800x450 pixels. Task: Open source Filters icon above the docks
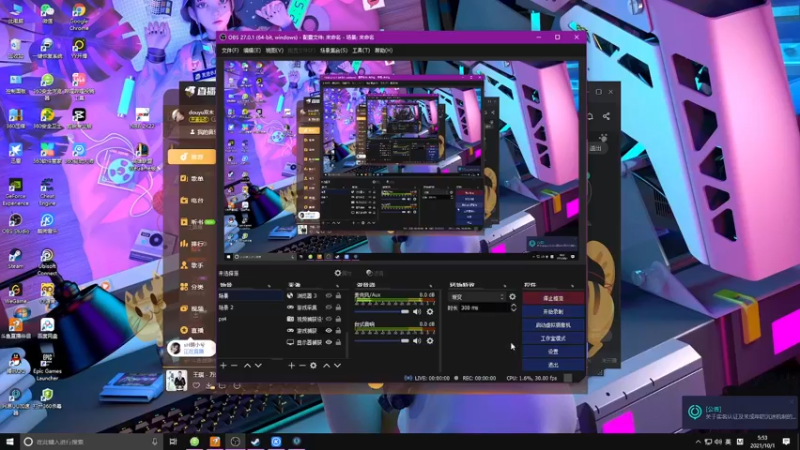pos(370,273)
